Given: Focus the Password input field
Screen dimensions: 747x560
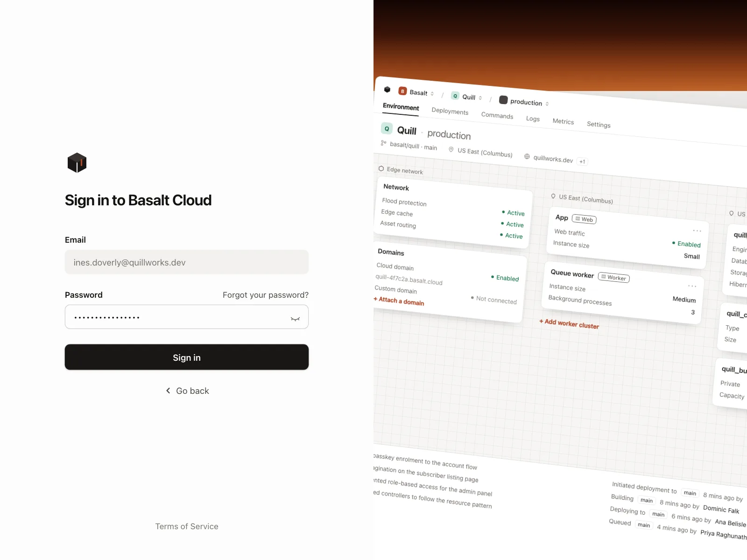Looking at the screenshot, I should pyautogui.click(x=187, y=317).
